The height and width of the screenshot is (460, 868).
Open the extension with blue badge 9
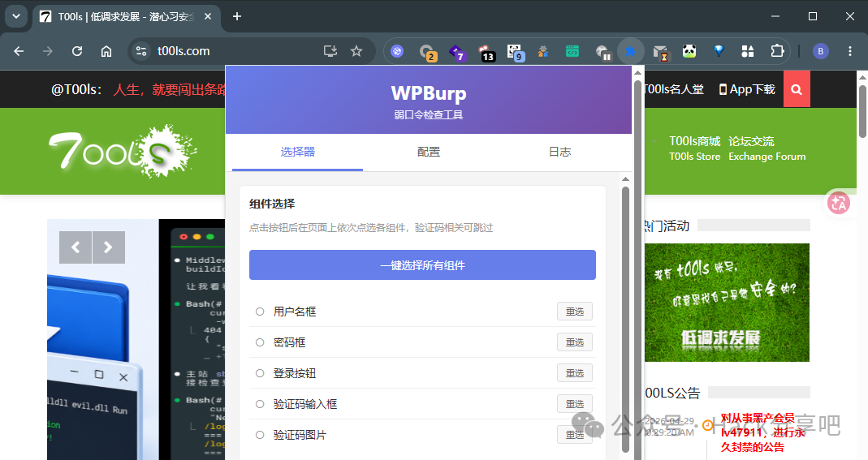click(x=516, y=52)
